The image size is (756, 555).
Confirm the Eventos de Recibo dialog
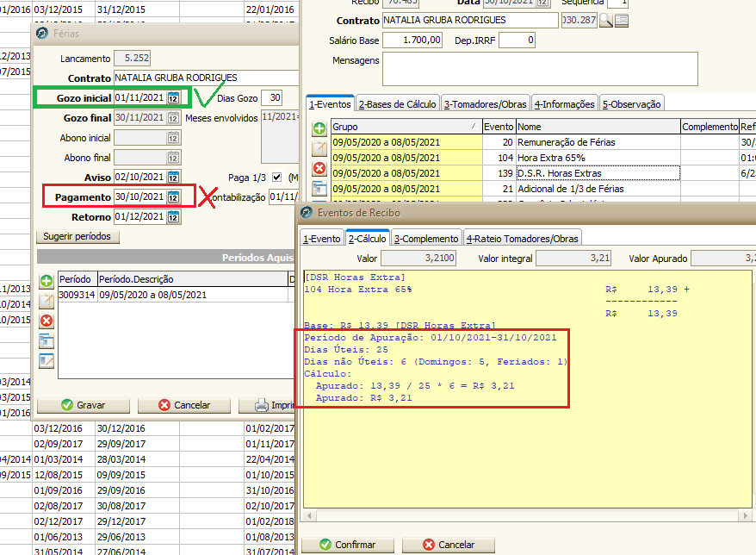tap(348, 545)
